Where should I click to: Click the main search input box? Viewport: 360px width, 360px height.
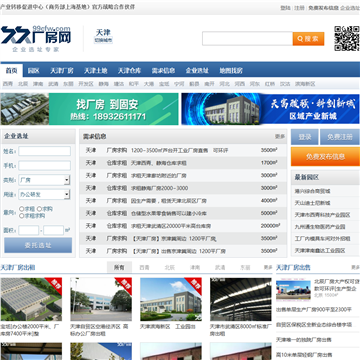247,39
